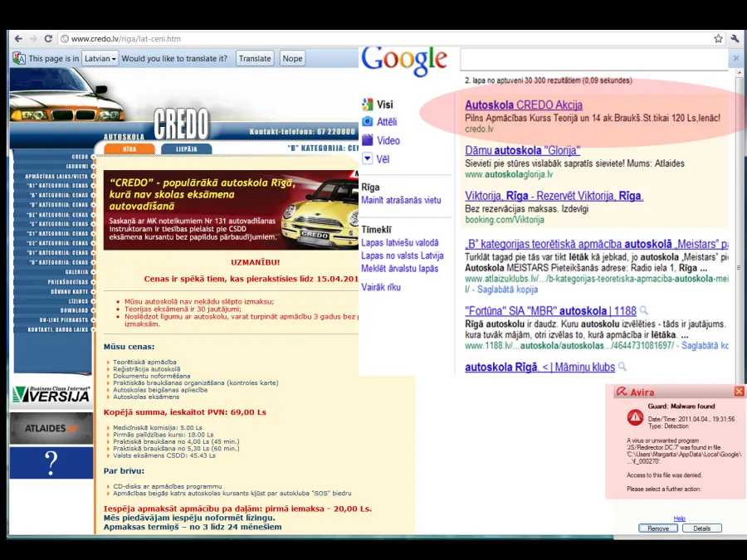Viewport: 747px width, 560px height.
Task: Click the question mark help banner
Action: click(51, 463)
